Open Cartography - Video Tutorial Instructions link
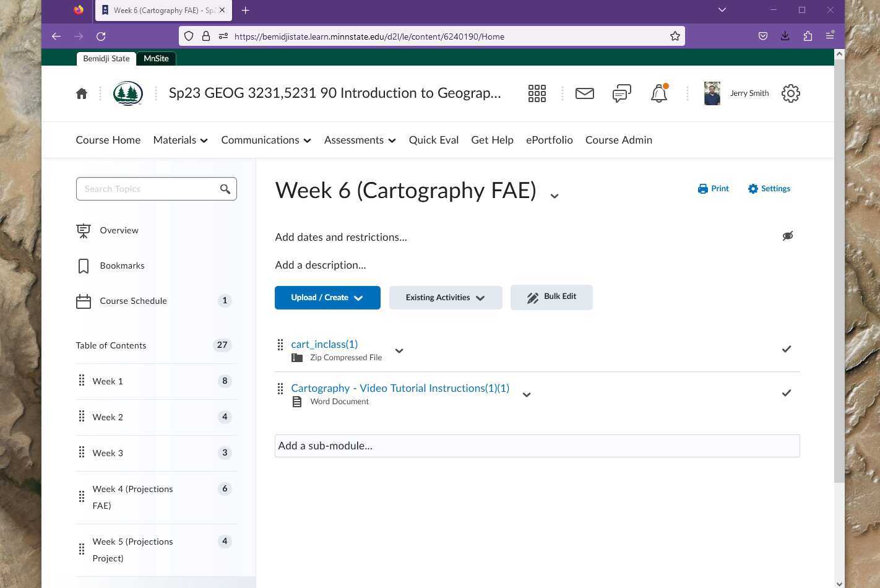The image size is (880, 588). (x=400, y=388)
